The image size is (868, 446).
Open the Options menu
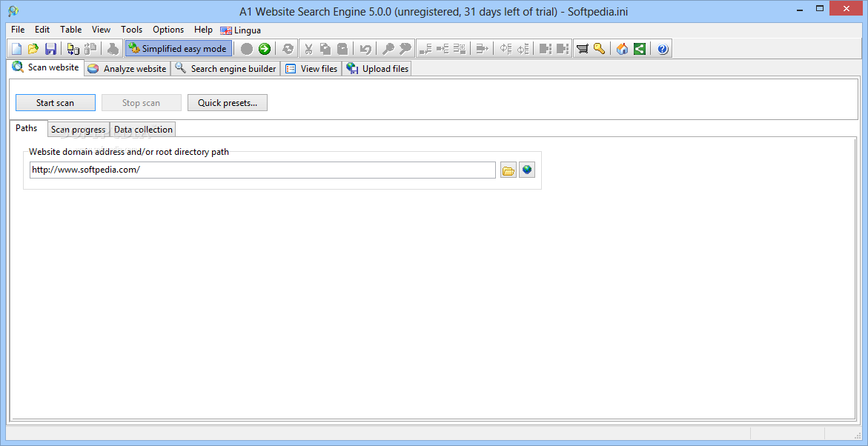[168, 30]
